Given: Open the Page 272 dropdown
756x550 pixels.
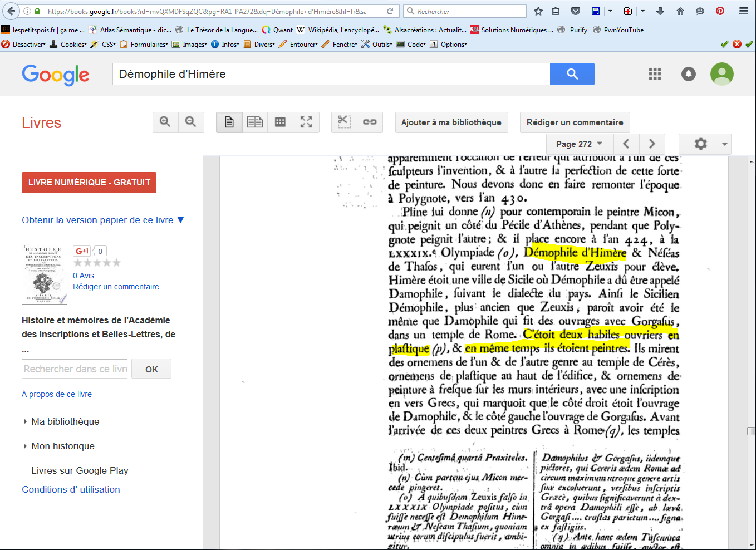Looking at the screenshot, I should click(x=579, y=144).
